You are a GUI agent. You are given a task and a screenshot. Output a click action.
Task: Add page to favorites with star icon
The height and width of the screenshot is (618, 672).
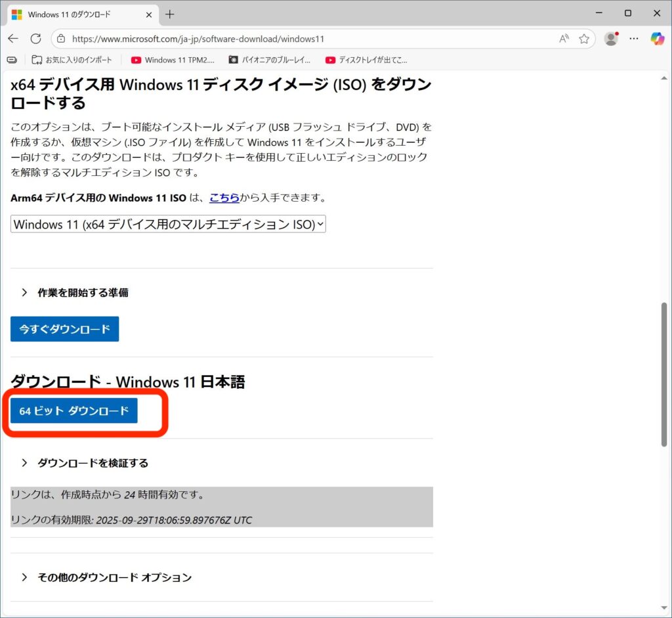(x=583, y=39)
